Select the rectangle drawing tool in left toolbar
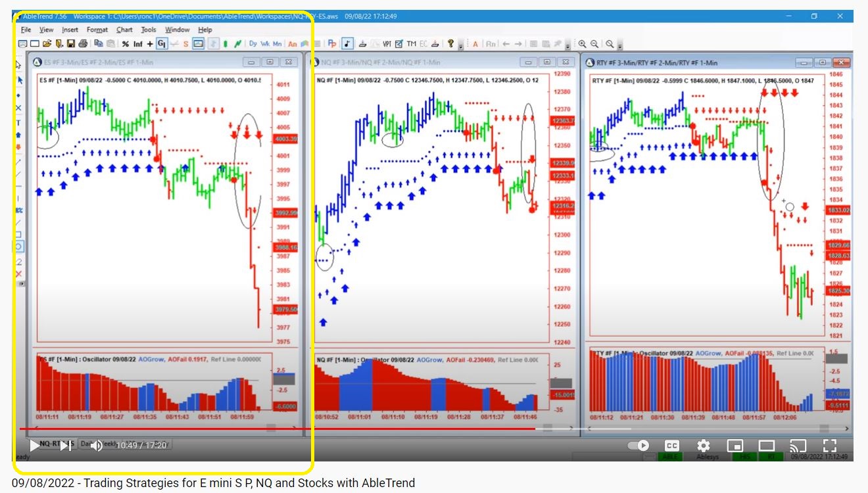Viewport: 868px width, 493px height. [18, 234]
